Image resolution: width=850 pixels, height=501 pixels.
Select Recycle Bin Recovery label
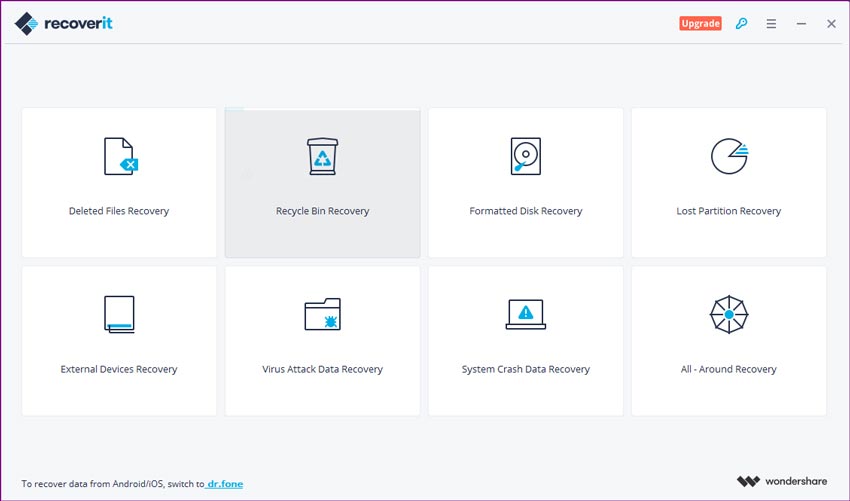[323, 211]
